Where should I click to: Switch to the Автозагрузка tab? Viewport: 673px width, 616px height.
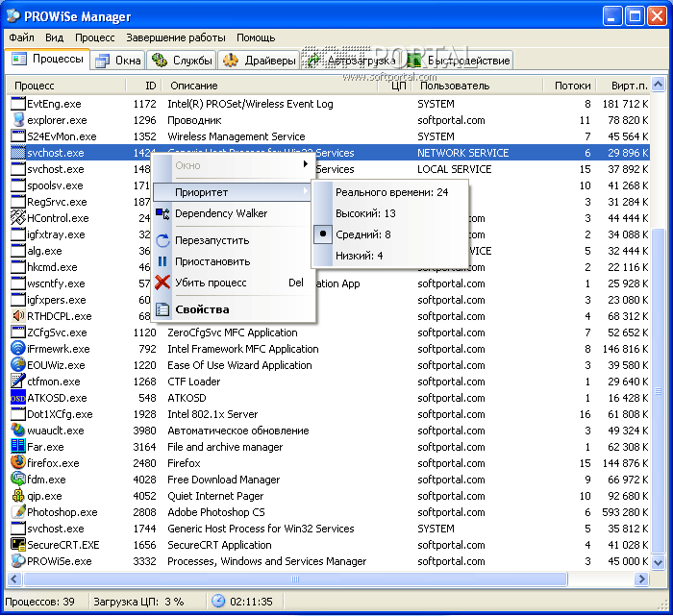point(352,61)
